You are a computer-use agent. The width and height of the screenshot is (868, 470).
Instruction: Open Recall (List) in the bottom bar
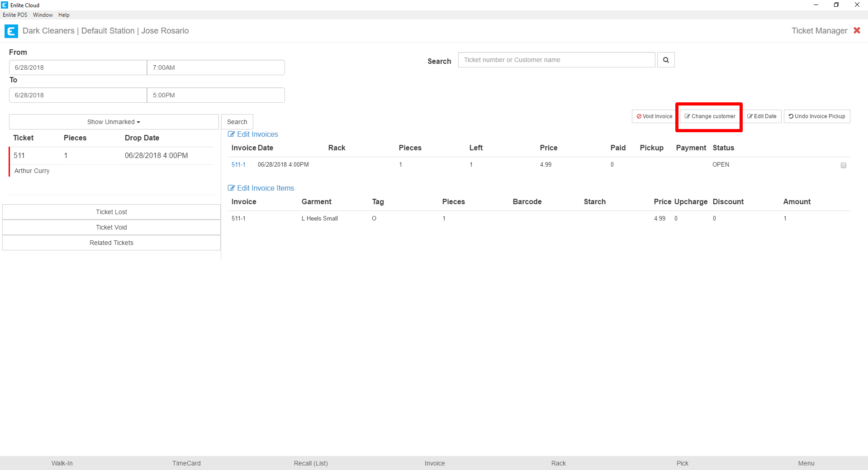[311, 463]
